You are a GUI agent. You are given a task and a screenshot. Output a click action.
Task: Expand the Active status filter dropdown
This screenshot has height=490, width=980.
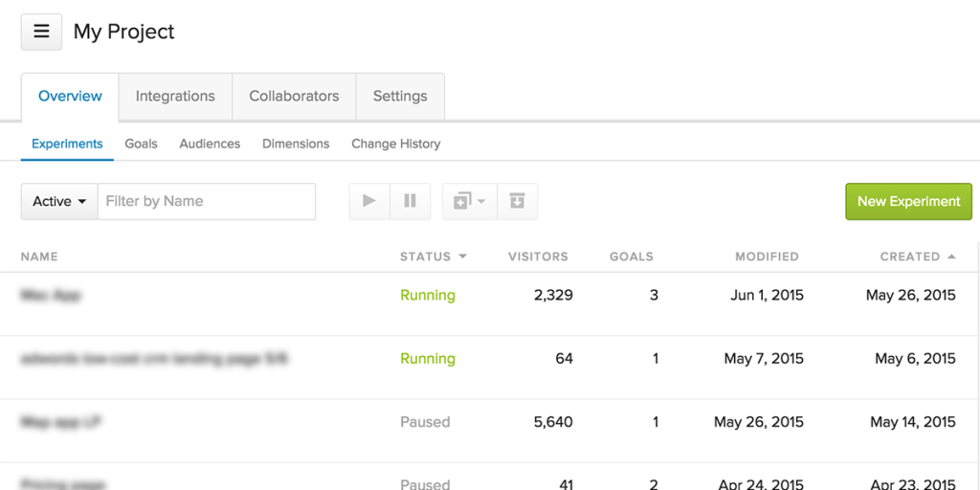point(59,201)
